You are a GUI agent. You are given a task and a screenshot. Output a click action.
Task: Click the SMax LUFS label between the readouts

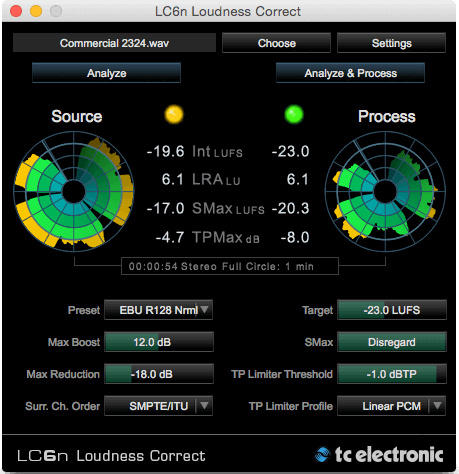click(228, 209)
